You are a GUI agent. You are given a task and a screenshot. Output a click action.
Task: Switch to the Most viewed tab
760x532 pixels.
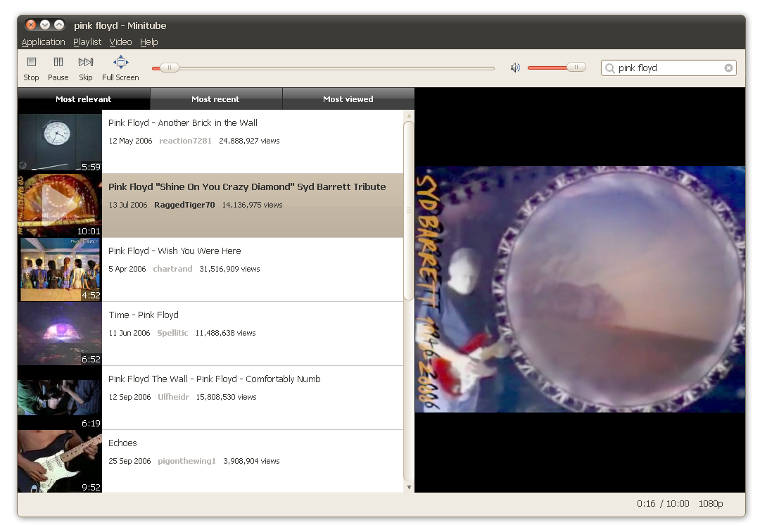coord(348,99)
